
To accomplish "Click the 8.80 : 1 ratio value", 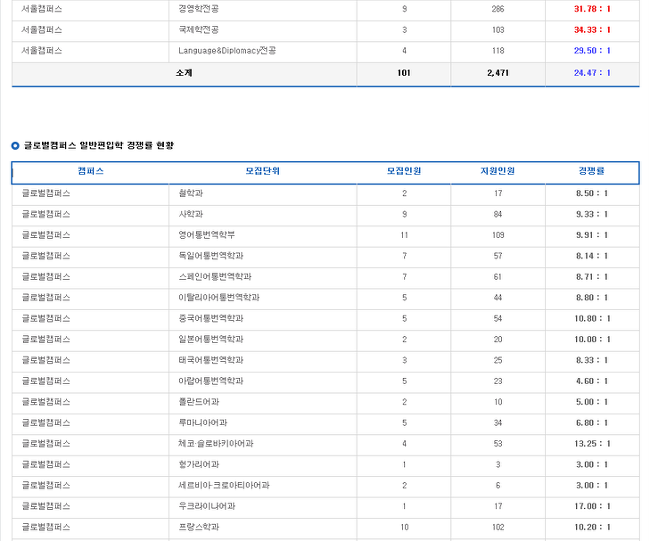I will [592, 298].
